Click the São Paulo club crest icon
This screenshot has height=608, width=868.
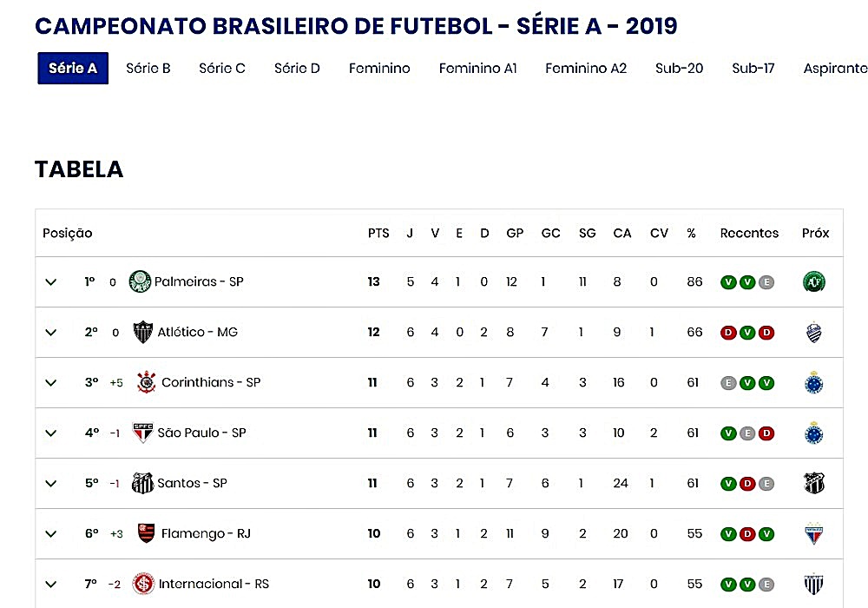(142, 433)
